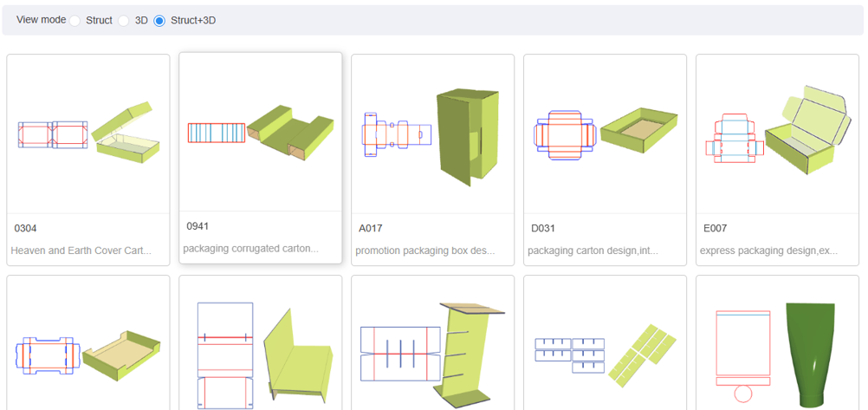Click the E007 code label

pos(716,228)
